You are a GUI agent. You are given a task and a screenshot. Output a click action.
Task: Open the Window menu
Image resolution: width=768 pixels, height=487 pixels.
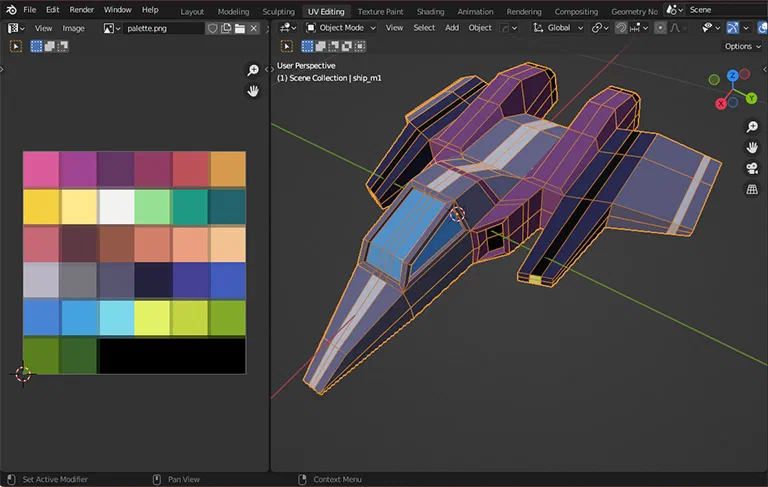click(118, 10)
